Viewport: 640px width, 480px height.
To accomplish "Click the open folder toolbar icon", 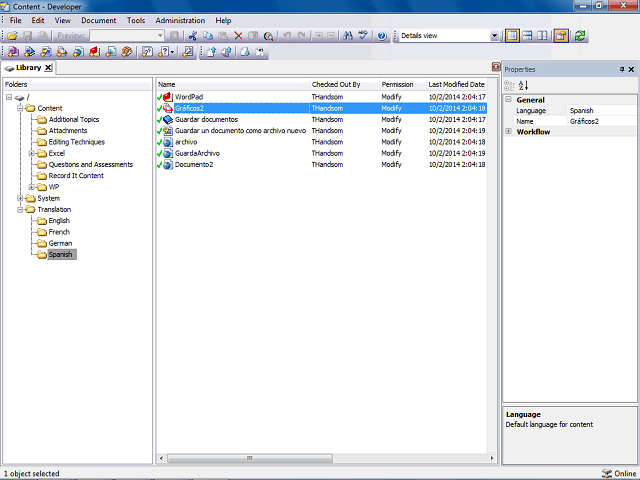I will (13, 36).
